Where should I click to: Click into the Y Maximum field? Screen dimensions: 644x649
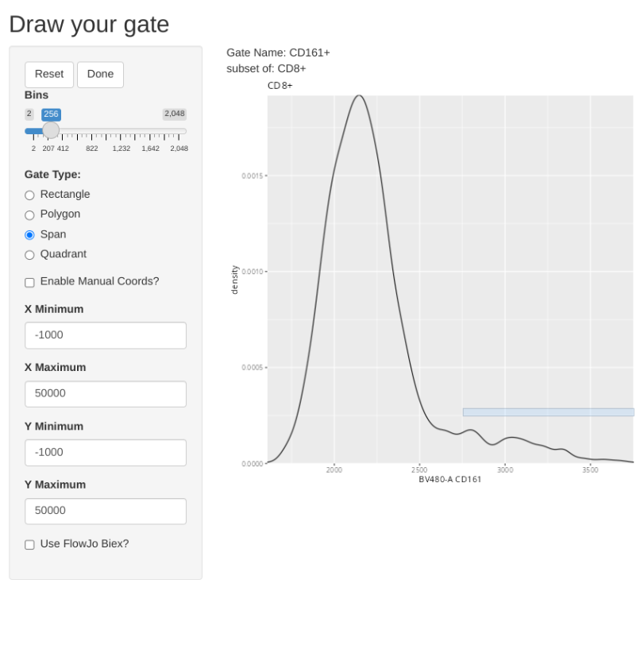[106, 512]
